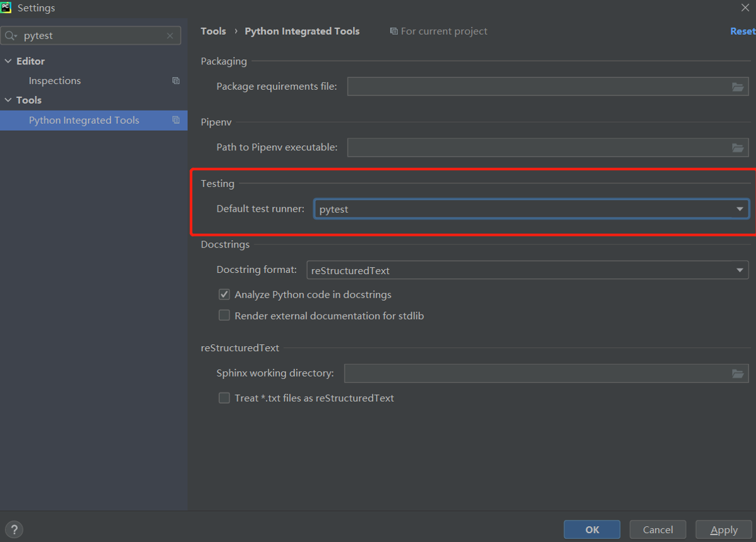The width and height of the screenshot is (756, 542).
Task: Click the For current project label
Action: coord(444,32)
